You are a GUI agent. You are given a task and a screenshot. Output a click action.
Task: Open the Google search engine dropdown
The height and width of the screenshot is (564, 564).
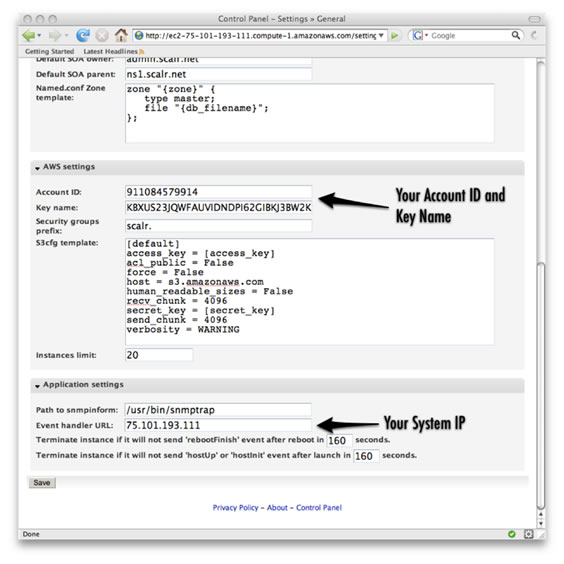tap(420, 35)
